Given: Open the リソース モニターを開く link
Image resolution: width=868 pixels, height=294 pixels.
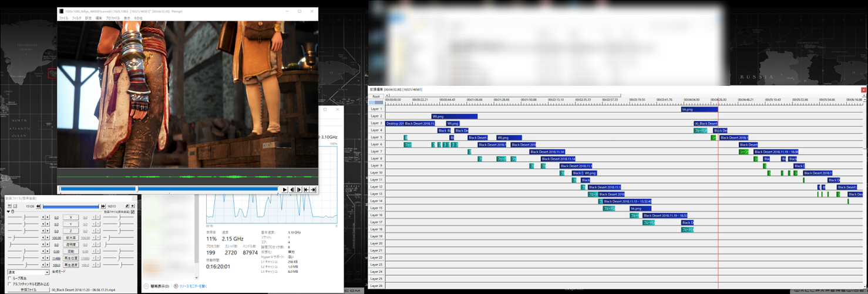Looking at the screenshot, I should click(x=193, y=286).
